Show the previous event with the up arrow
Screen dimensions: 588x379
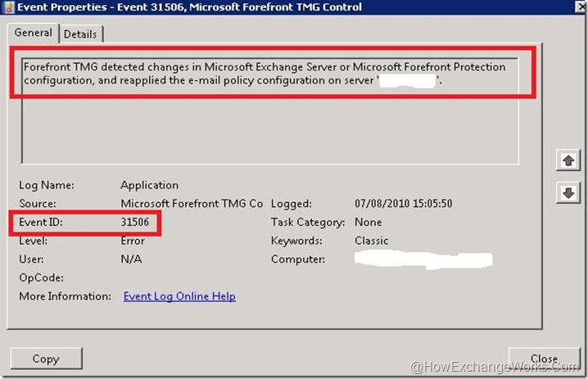pyautogui.click(x=568, y=160)
